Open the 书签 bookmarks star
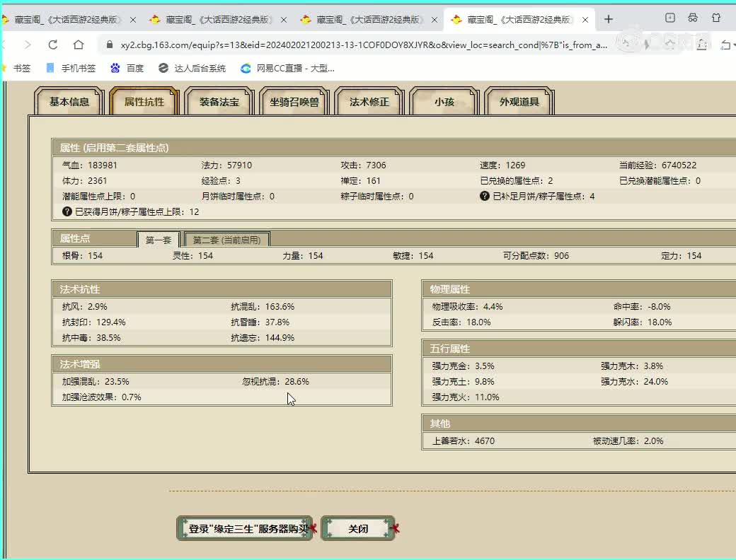 pyautogui.click(x=16, y=69)
